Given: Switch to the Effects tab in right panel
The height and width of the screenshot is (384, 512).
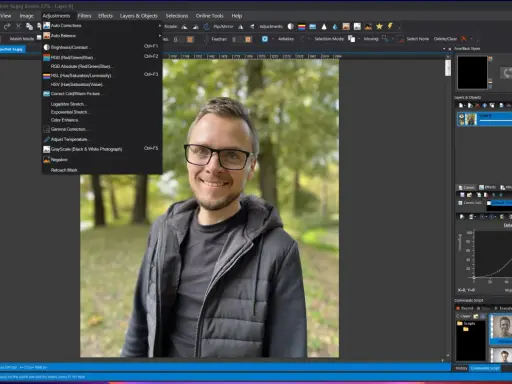Looking at the screenshot, I should [488, 187].
